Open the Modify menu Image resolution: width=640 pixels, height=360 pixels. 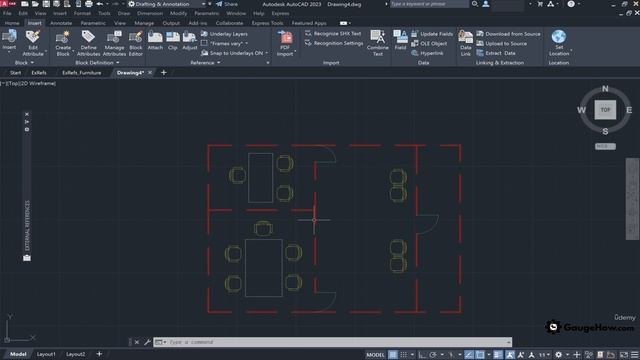point(178,13)
